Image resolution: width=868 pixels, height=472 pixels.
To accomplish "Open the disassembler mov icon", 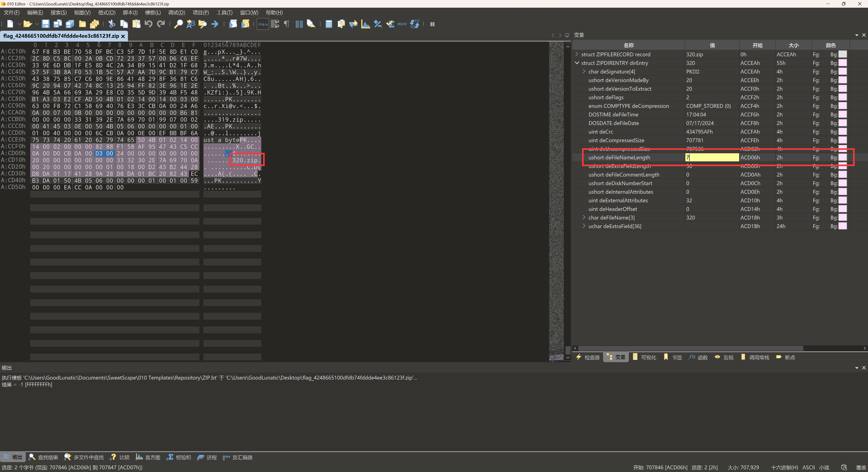I will coord(402,24).
